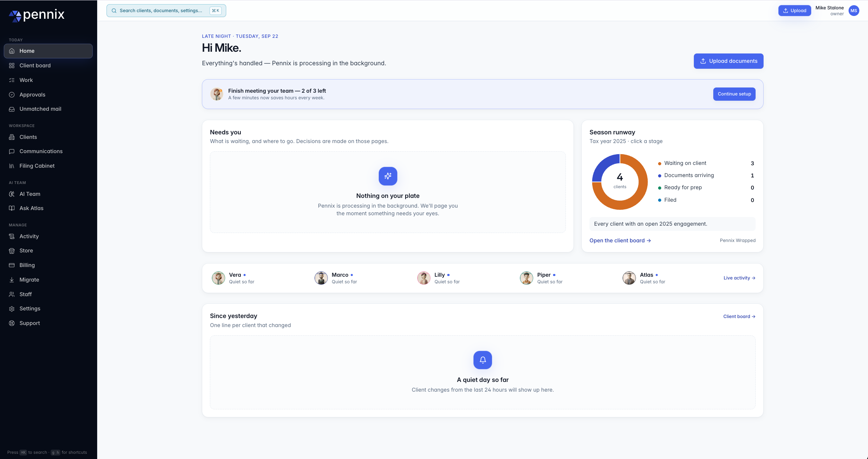Open Client board via its grid icon

[12, 66]
